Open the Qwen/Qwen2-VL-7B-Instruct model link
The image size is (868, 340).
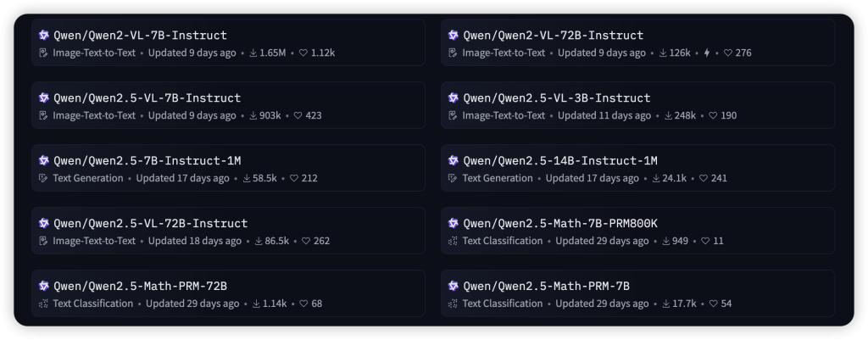140,36
